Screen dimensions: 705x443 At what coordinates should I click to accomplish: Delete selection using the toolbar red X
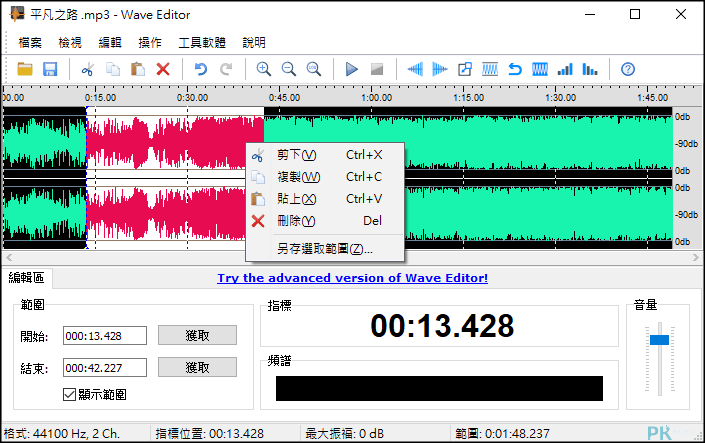click(x=163, y=69)
